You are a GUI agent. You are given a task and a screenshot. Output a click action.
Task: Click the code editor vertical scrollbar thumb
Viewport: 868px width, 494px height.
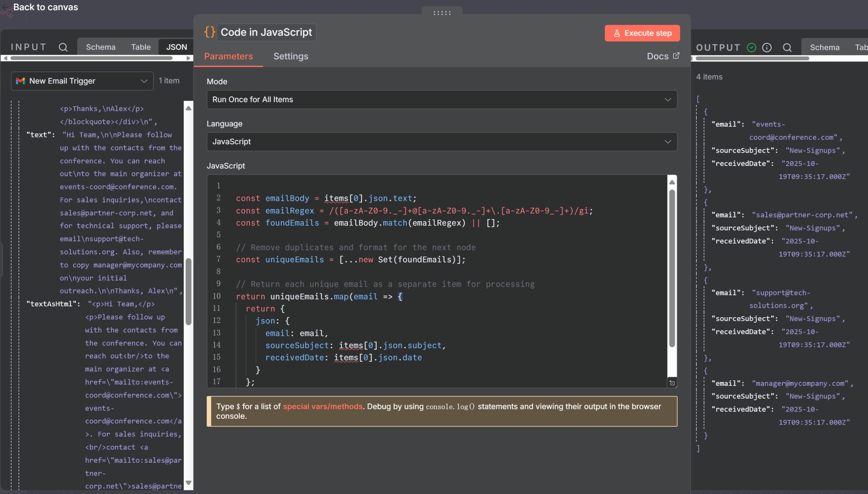[672, 268]
